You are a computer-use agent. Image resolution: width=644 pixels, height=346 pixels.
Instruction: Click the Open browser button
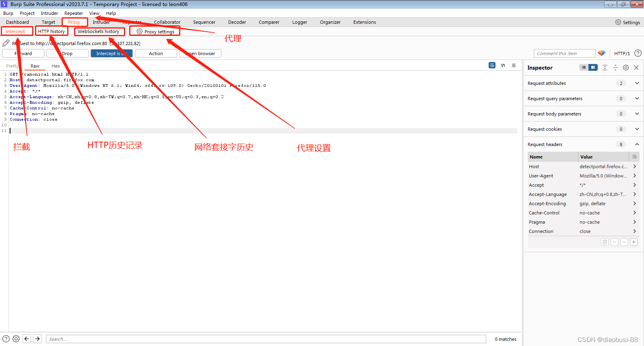(200, 53)
